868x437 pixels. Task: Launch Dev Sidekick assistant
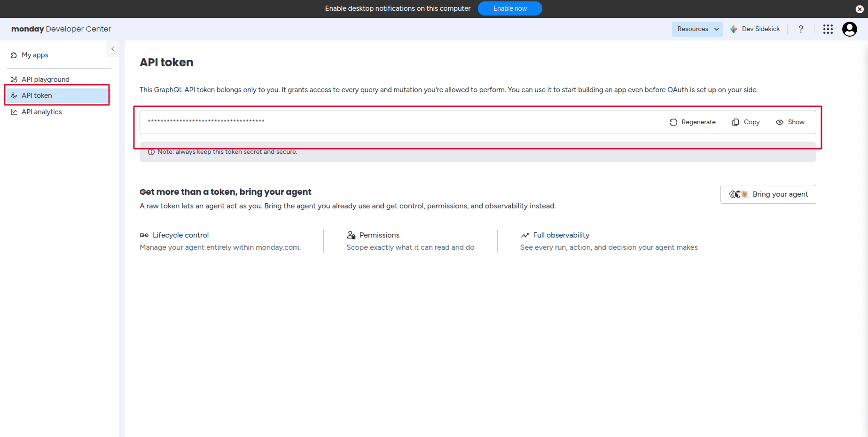tap(755, 29)
